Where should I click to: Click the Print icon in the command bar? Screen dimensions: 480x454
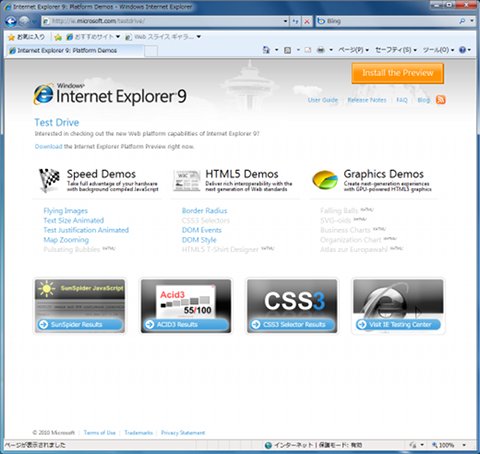(x=321, y=50)
